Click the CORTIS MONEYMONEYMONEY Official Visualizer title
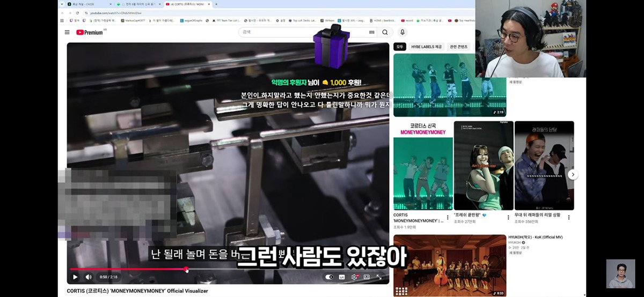 (137, 291)
